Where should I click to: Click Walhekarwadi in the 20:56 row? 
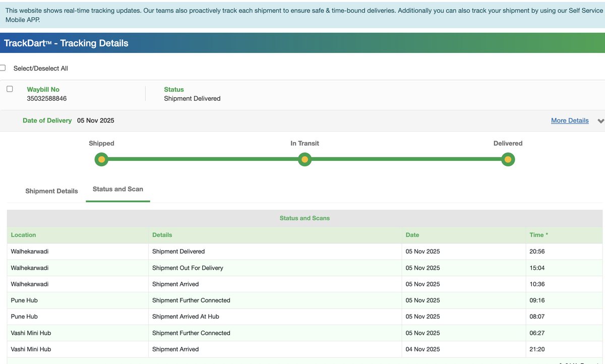[30, 251]
